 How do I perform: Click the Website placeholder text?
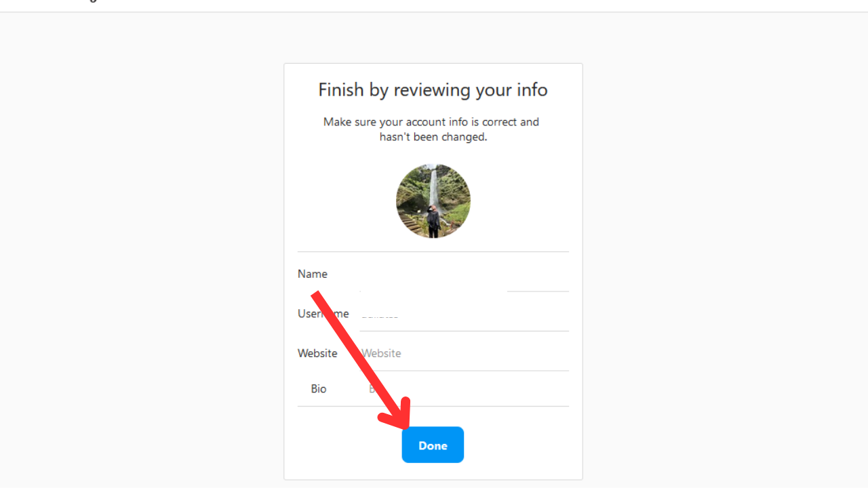382,353
